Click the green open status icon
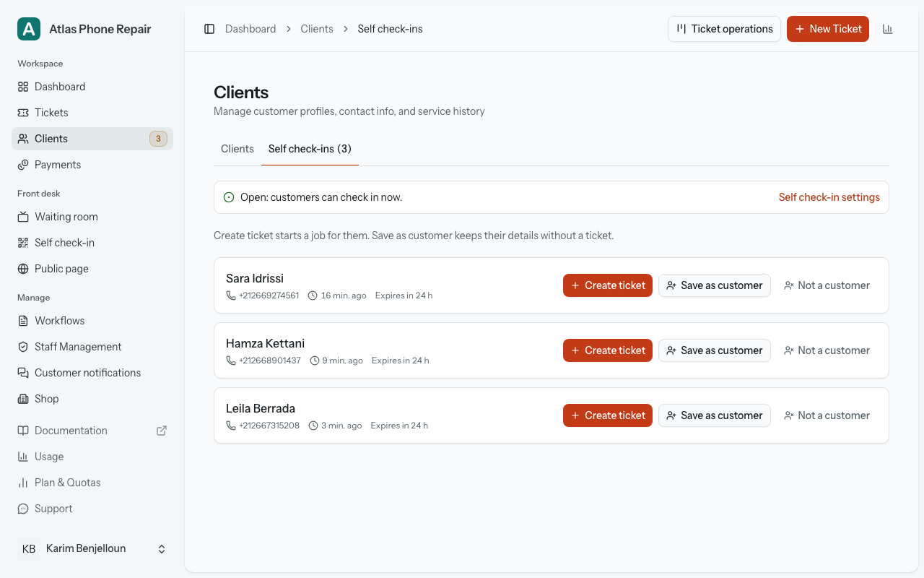This screenshot has height=578, width=924. coord(229,197)
